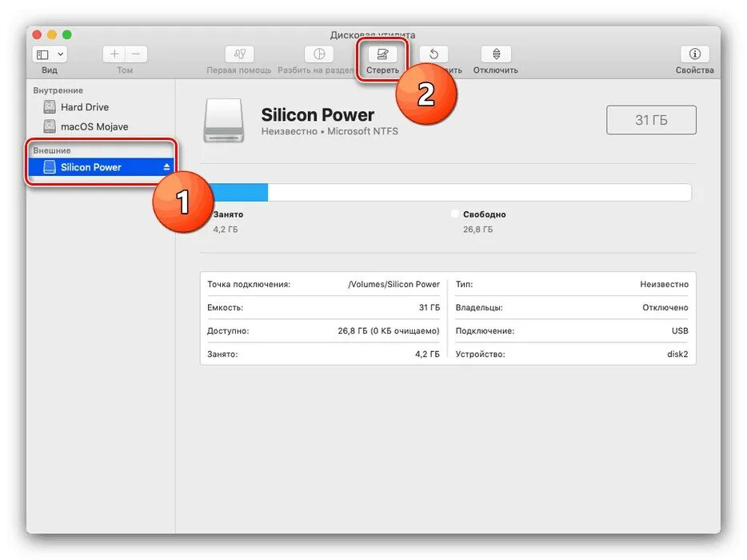Click the Подключение 'USB' value

pos(680,330)
